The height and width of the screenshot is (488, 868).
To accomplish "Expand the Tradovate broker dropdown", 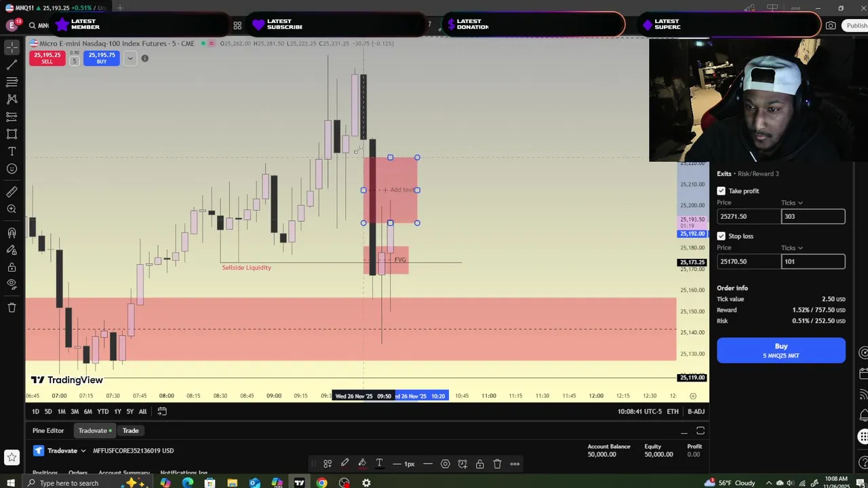I will pos(83,451).
